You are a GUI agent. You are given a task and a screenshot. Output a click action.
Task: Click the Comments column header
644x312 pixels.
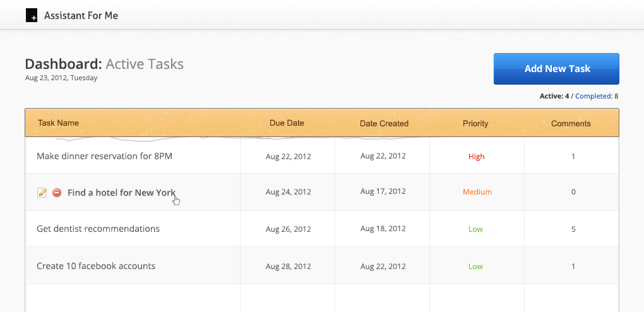[571, 124]
